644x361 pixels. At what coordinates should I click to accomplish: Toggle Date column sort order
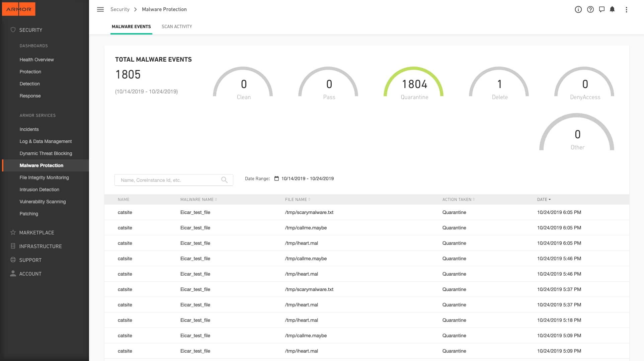(x=544, y=199)
